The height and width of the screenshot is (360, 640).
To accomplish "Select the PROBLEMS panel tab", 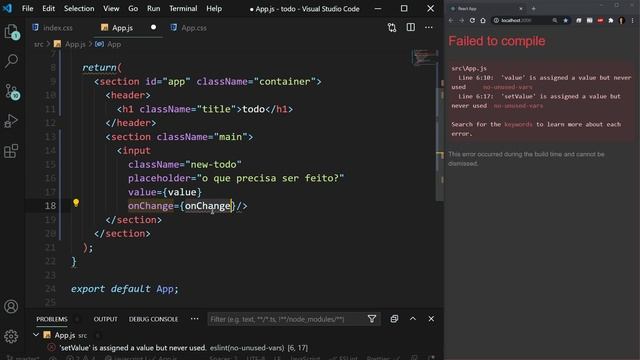I will (52, 319).
